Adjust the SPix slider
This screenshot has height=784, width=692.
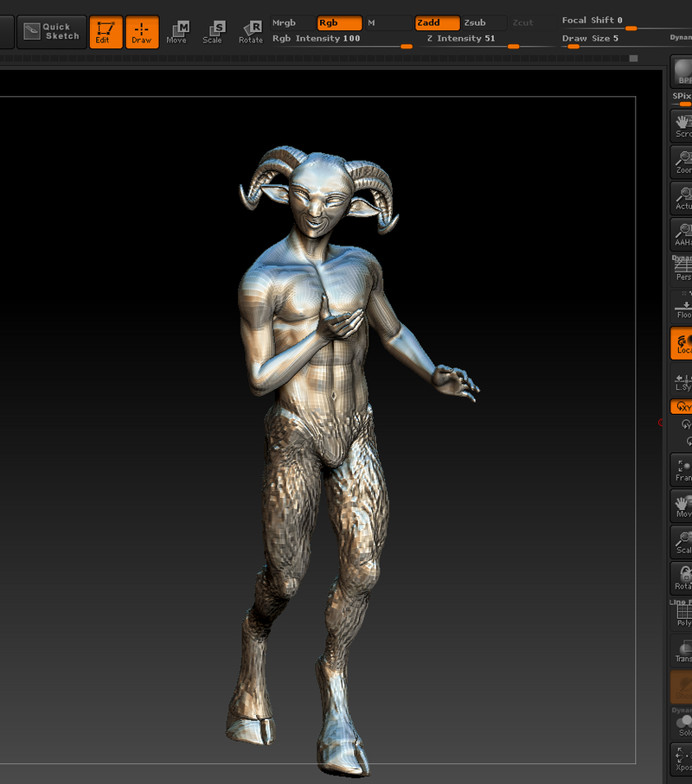(x=682, y=99)
